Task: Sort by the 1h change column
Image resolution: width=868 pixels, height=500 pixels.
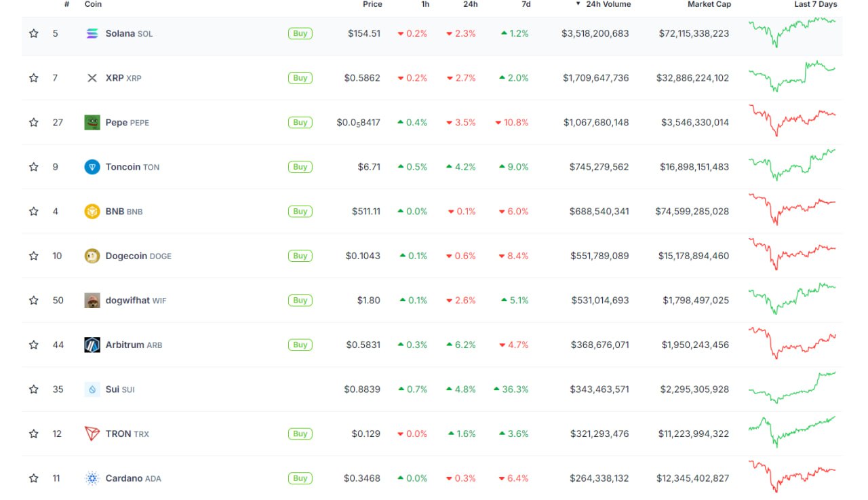Action: pyautogui.click(x=425, y=4)
